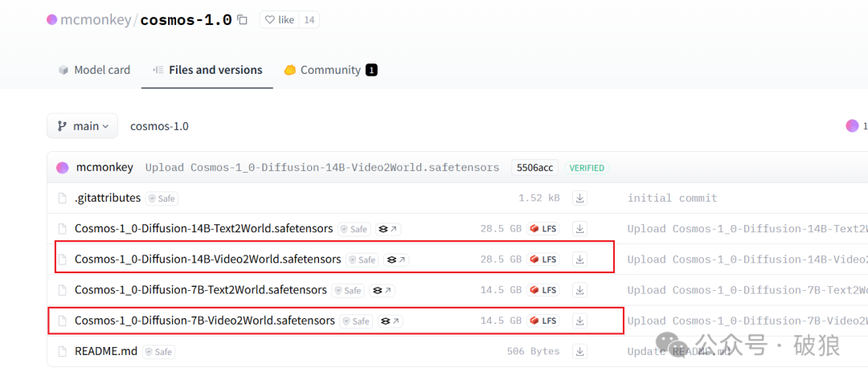Open the cosmos-1.0 repository title link
The height and width of the screenshot is (380, 868).
pyautogui.click(x=186, y=20)
